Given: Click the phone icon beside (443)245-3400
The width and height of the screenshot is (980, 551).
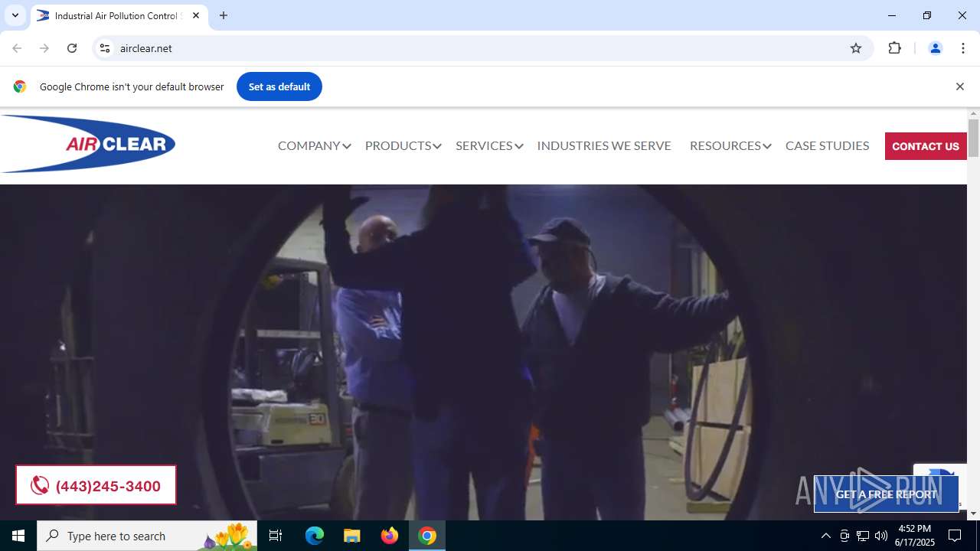Looking at the screenshot, I should click(40, 486).
